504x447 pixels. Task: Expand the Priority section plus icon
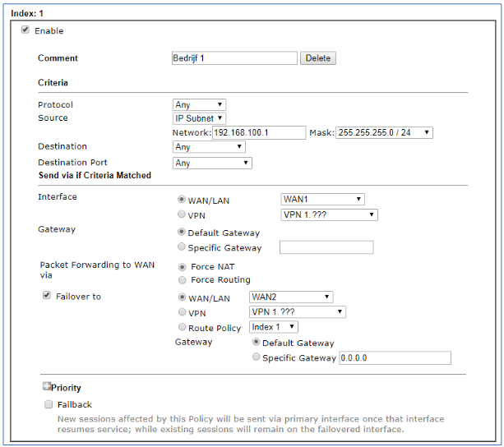click(x=47, y=386)
